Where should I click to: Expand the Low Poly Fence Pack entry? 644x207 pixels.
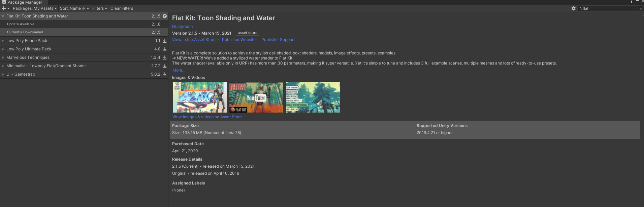(3, 41)
